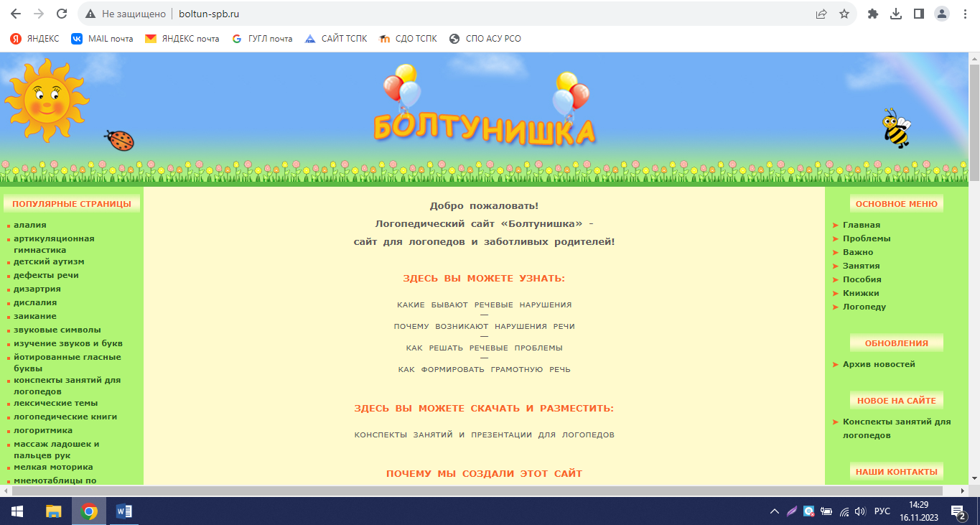
Task: Open массаж ладошек и пальцев рук link
Action: [x=57, y=450]
